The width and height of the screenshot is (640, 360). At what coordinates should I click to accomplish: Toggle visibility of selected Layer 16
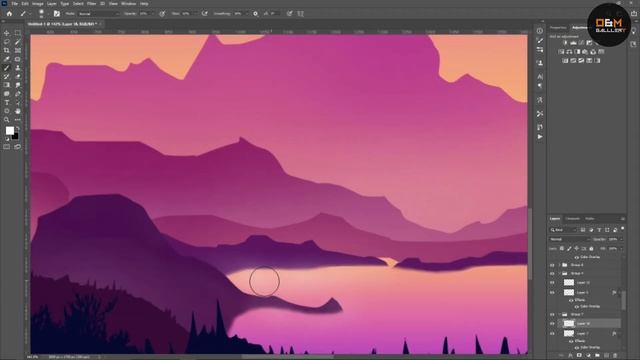tap(552, 324)
